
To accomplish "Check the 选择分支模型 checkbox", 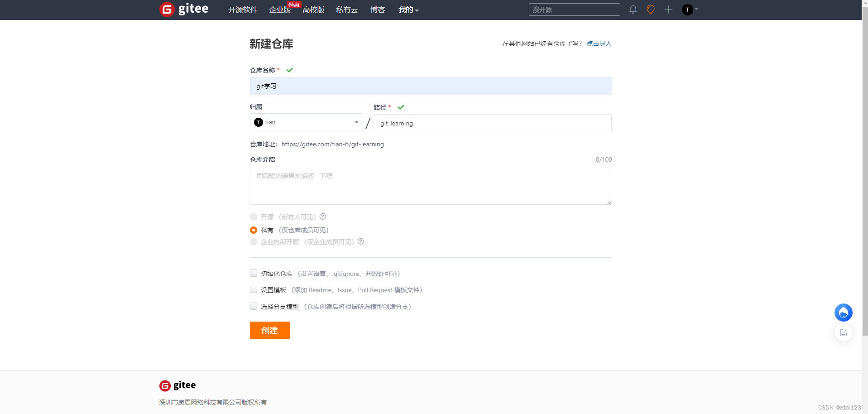I will [x=254, y=306].
